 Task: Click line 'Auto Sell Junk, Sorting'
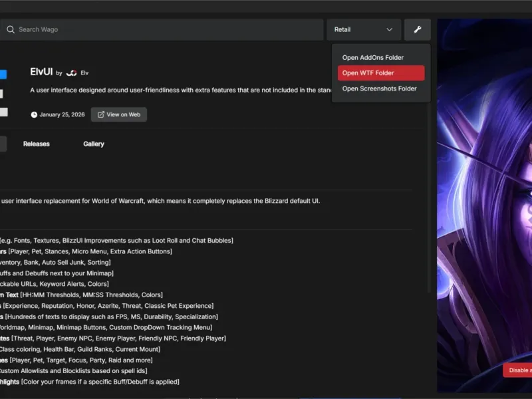(76, 262)
